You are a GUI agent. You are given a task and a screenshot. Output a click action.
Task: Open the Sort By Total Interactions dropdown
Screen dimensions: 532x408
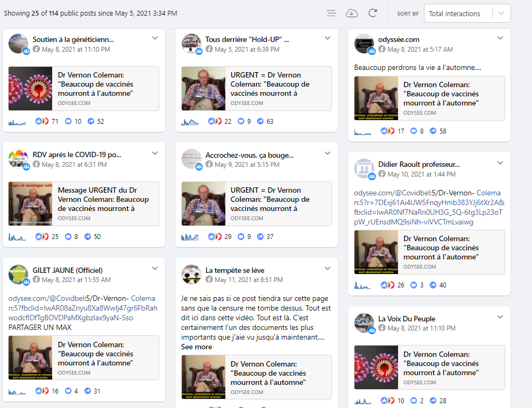pyautogui.click(x=467, y=13)
